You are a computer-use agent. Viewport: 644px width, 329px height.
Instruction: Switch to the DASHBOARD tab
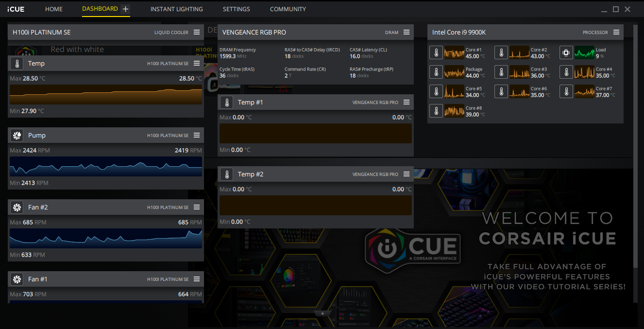(100, 9)
